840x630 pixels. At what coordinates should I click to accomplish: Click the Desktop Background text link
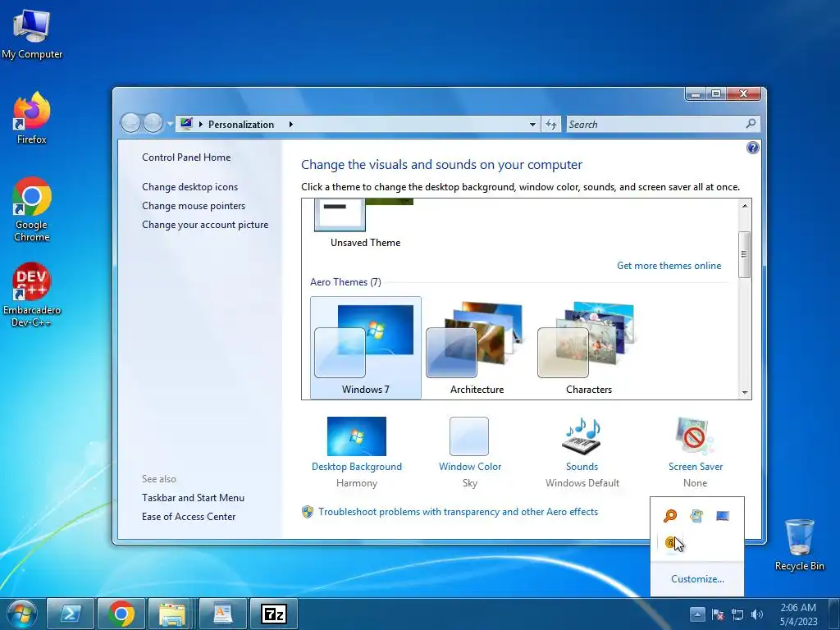[x=356, y=467]
